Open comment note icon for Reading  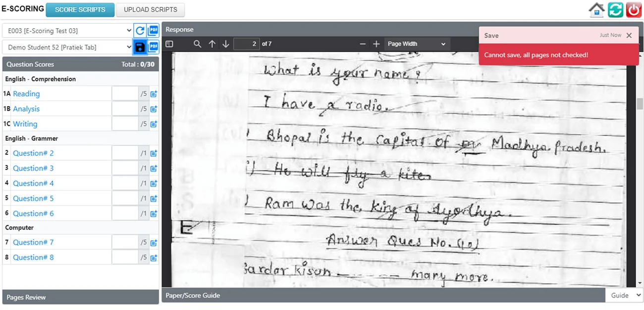[x=154, y=94]
